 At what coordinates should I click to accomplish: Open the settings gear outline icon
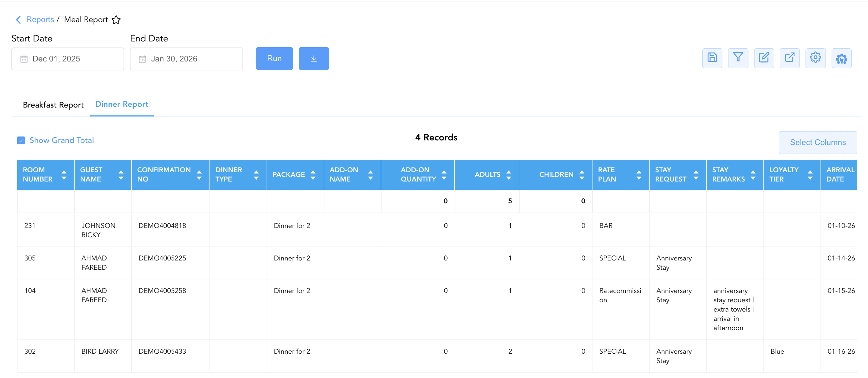click(x=816, y=58)
